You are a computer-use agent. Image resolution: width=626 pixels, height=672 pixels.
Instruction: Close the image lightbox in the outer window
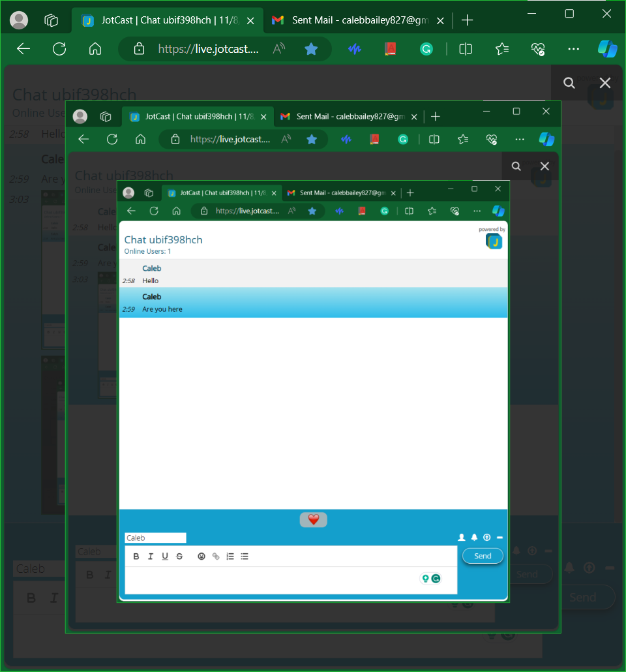(605, 83)
